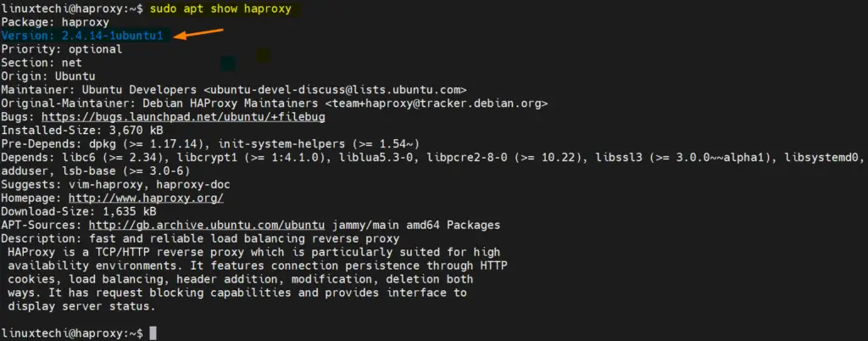
Task: Click the highlighted Version 2.4.14-1ubuntu1 line
Action: tap(82, 36)
